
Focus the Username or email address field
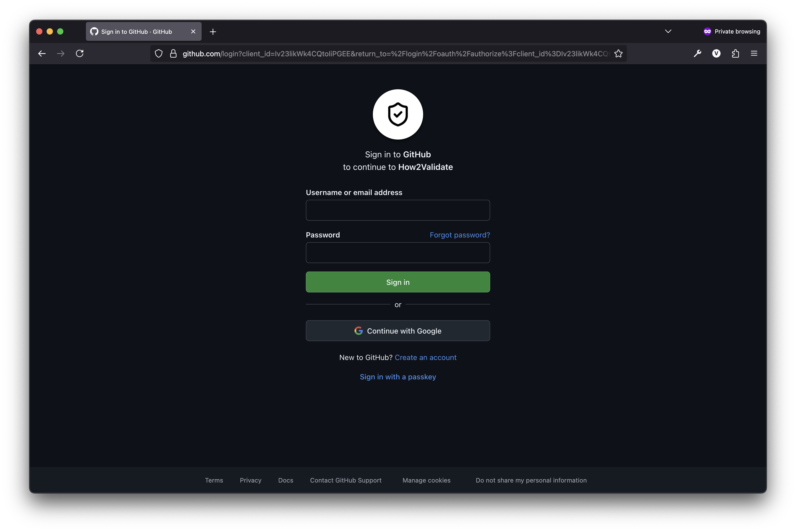click(x=398, y=210)
